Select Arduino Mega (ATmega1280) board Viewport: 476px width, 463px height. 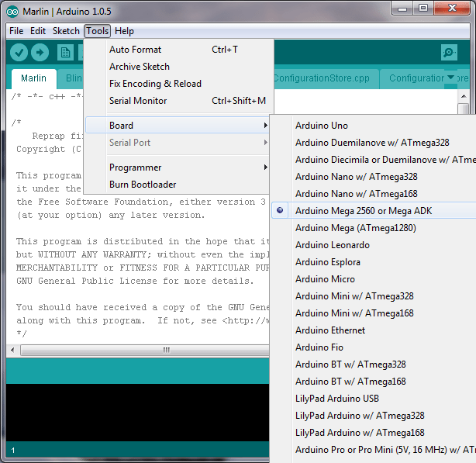point(374,228)
